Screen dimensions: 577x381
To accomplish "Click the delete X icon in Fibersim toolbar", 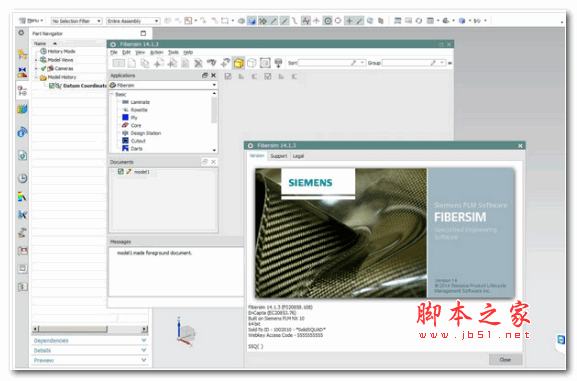I will click(x=198, y=63).
